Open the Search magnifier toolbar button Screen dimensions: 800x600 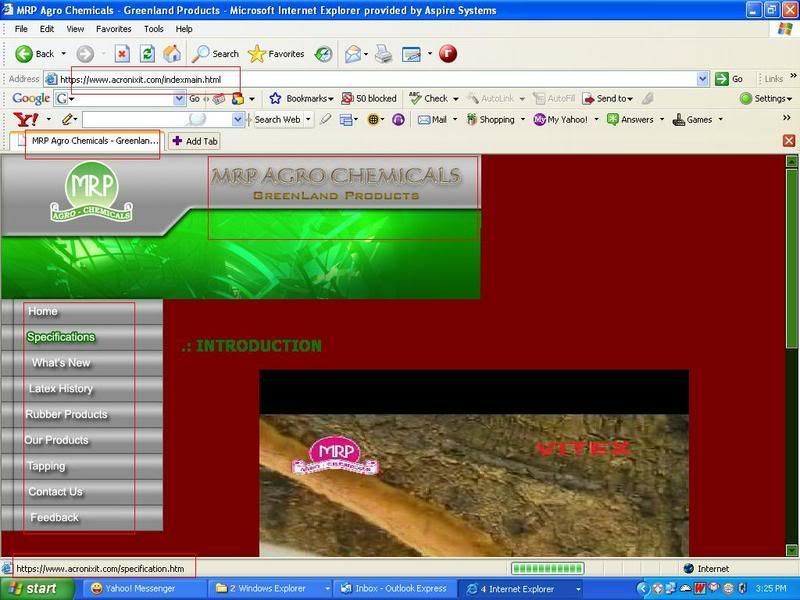(x=215, y=54)
